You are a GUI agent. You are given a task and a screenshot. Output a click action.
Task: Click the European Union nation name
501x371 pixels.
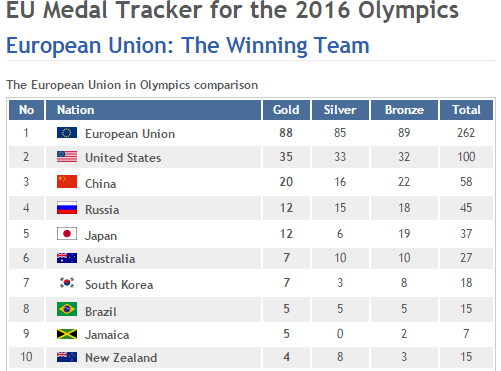[x=130, y=134]
